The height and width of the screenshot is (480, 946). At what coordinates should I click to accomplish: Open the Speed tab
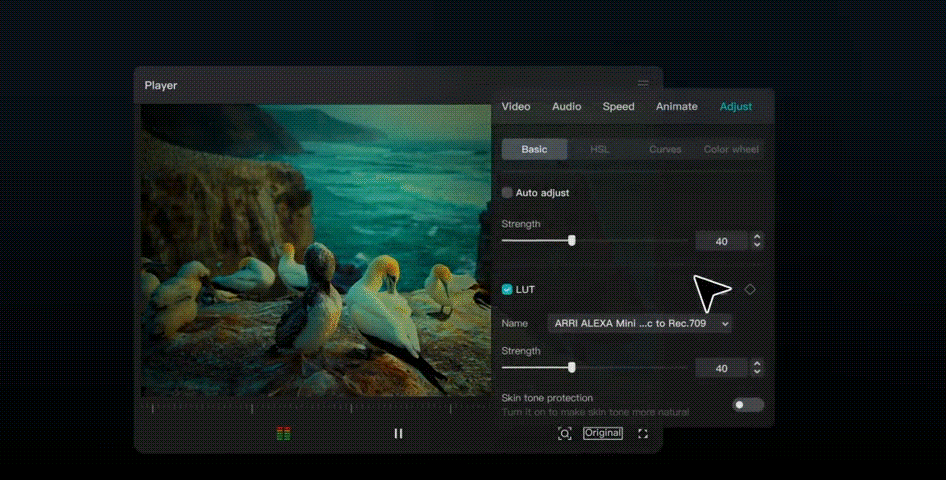point(618,107)
